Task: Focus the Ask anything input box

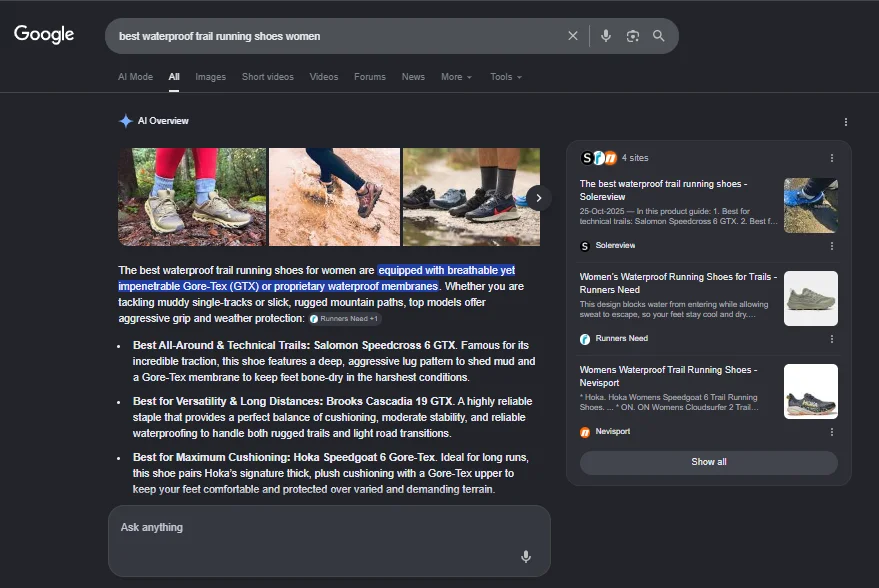Action: tap(329, 541)
